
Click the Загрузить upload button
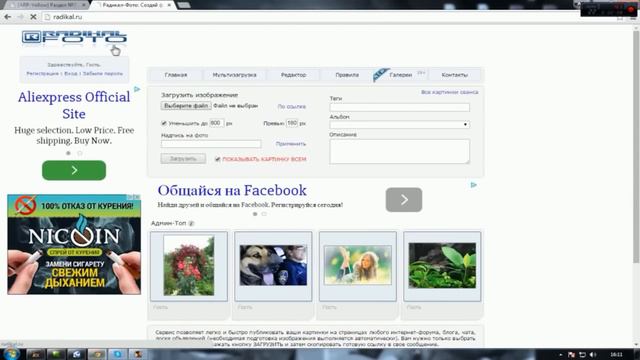click(x=183, y=159)
